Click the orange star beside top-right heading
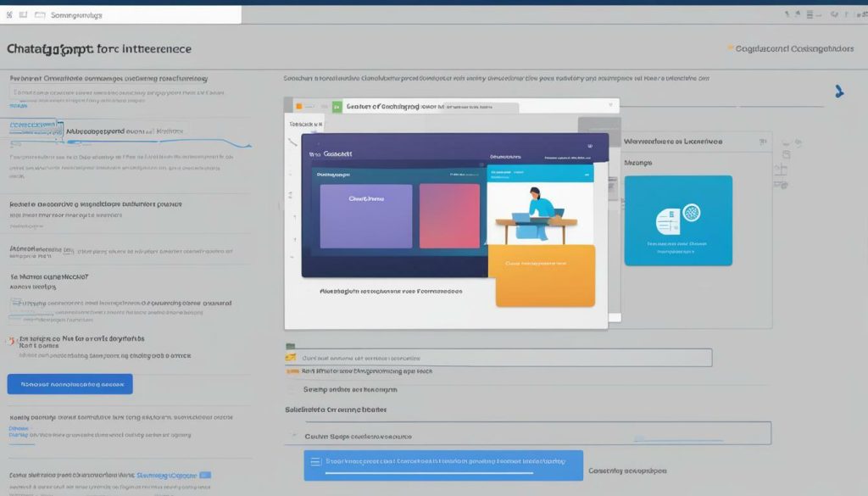This screenshot has height=496, width=868. tap(731, 49)
